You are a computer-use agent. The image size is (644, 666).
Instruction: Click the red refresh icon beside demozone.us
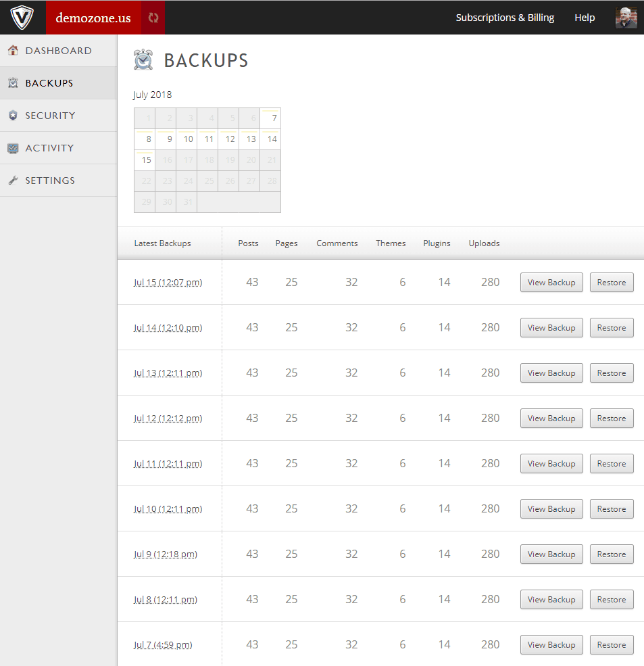pyautogui.click(x=153, y=18)
